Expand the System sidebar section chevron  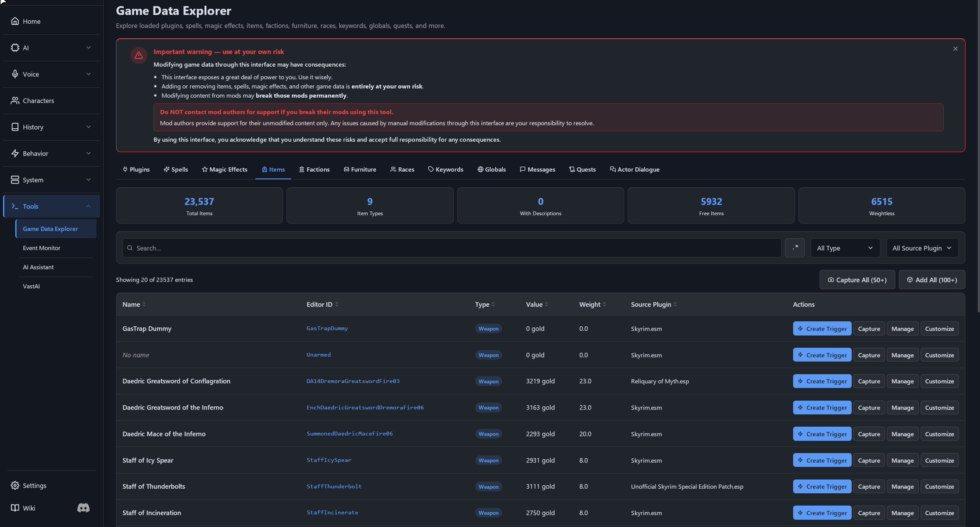coord(88,180)
